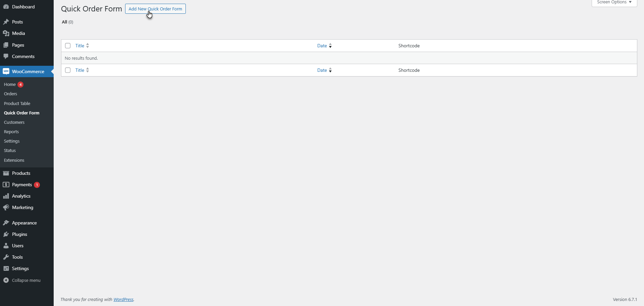This screenshot has height=306, width=644.
Task: Open the Status submenu item
Action: point(10,150)
